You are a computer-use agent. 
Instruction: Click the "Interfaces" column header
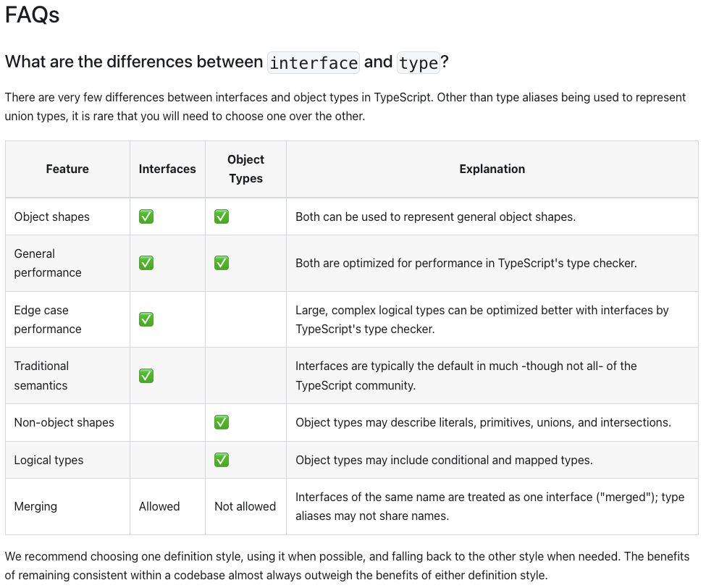(x=167, y=169)
